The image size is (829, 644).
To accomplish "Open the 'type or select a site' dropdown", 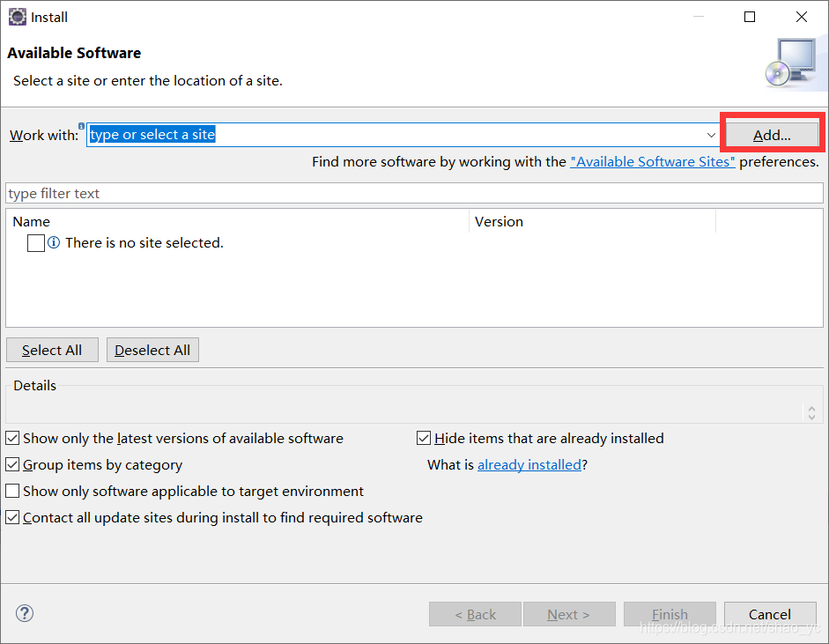I will coord(712,135).
